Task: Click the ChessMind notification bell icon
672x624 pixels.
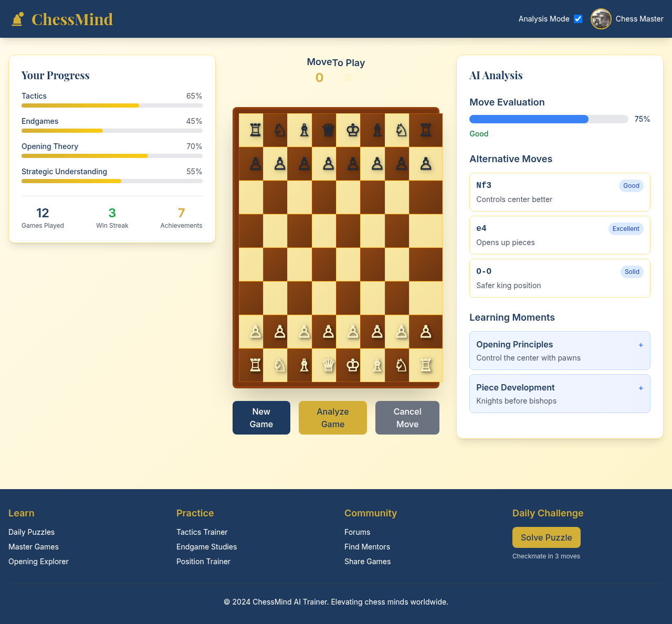Action: pyautogui.click(x=17, y=18)
